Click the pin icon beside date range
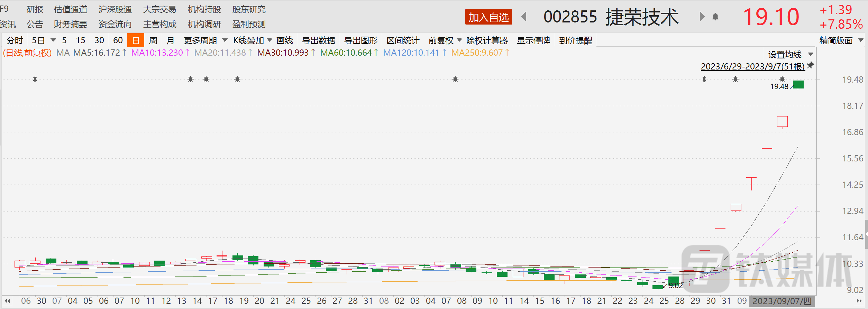Viewport: 868px width, 309px height. (x=811, y=65)
